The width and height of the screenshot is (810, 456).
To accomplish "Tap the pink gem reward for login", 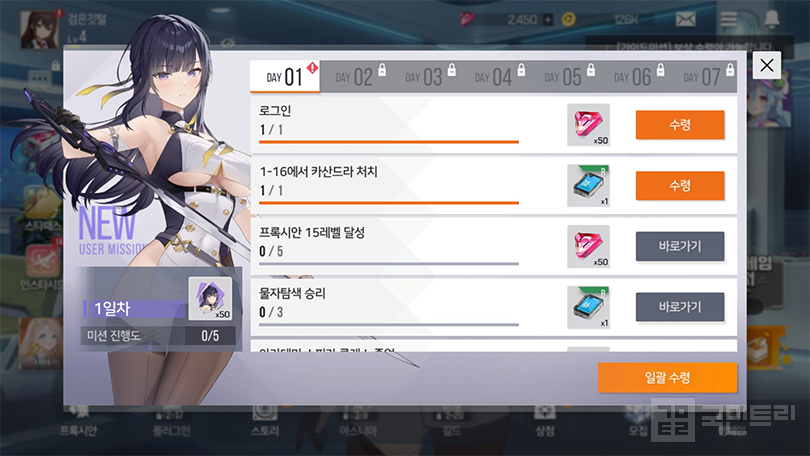I will (x=588, y=125).
